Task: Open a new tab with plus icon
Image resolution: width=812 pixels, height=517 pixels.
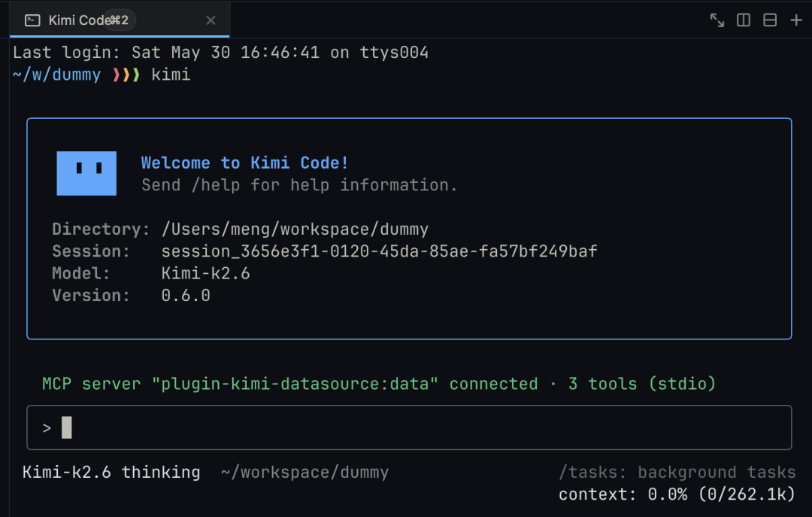Action: pyautogui.click(x=796, y=20)
